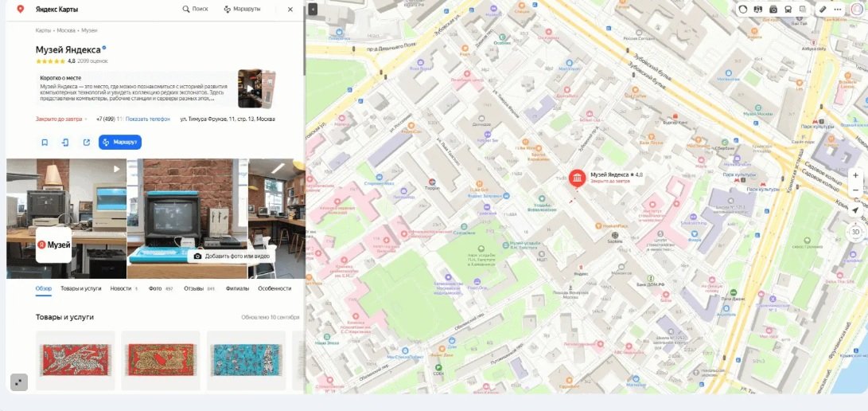The width and height of the screenshot is (868, 411).
Task: Collapse the side panel with arrow button
Action: 313,10
